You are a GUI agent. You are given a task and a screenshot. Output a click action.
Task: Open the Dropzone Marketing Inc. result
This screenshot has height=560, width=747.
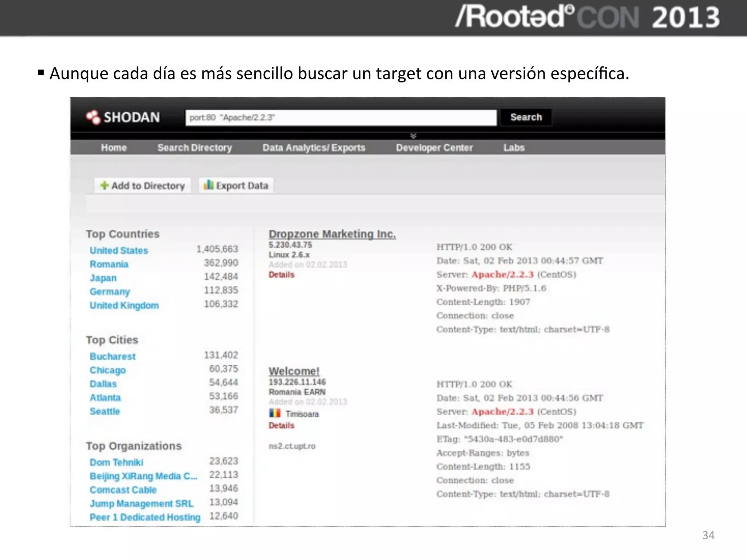click(x=332, y=234)
